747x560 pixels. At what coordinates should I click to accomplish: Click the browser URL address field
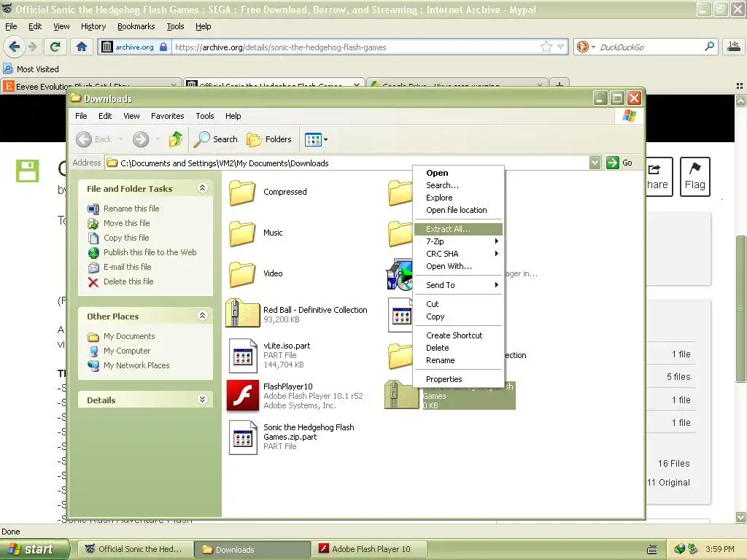pos(355,47)
